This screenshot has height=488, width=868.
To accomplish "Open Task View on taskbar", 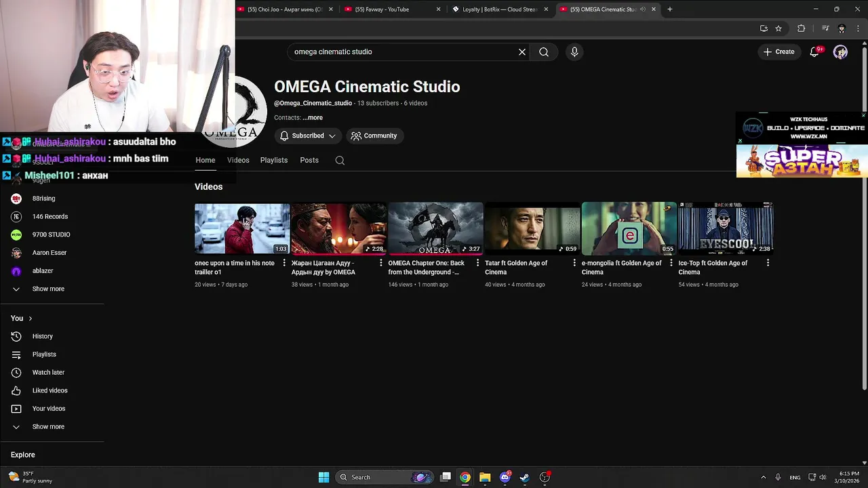I will click(x=446, y=477).
